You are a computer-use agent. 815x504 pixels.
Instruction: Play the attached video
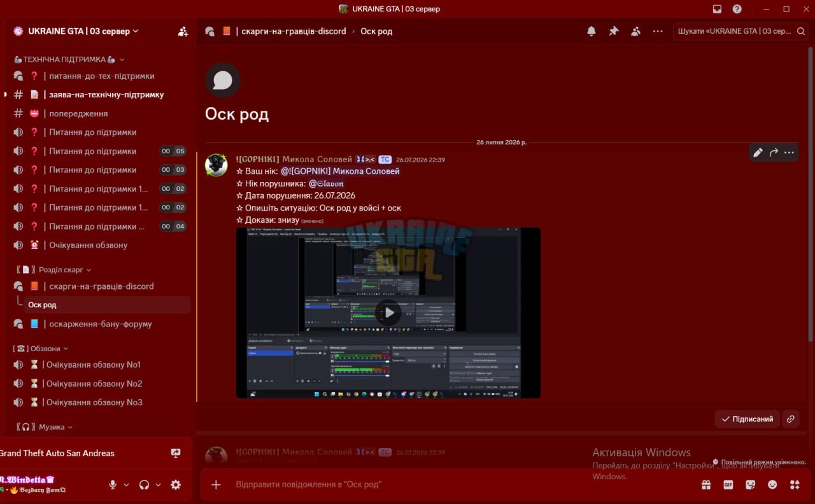coord(388,312)
